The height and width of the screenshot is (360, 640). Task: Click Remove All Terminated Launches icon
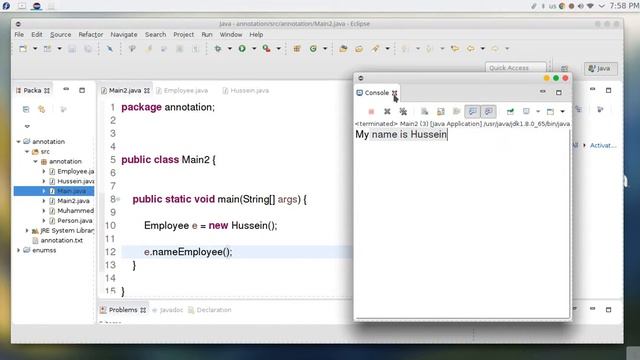pos(403,111)
